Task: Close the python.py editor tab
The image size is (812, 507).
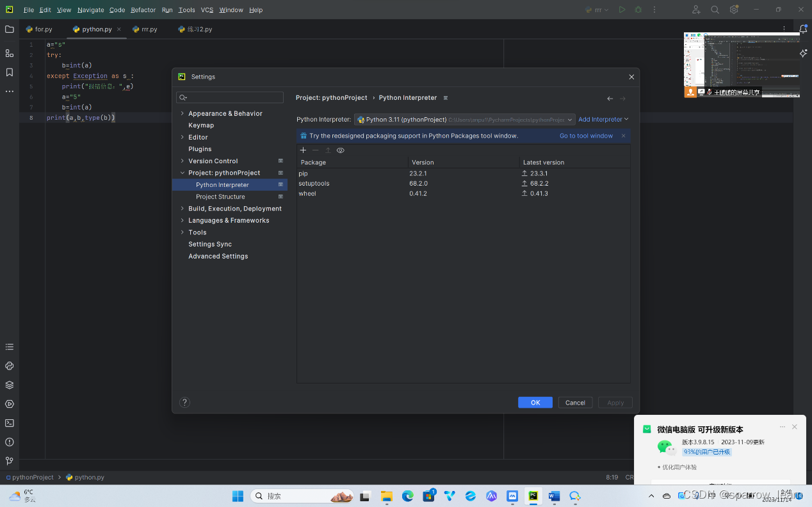Action: (119, 29)
